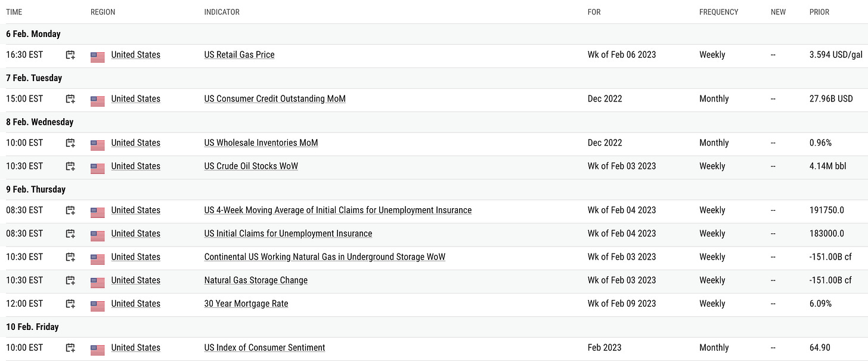
Task: Click US flag in the 30 Year Mortgage Rate row
Action: tap(98, 306)
